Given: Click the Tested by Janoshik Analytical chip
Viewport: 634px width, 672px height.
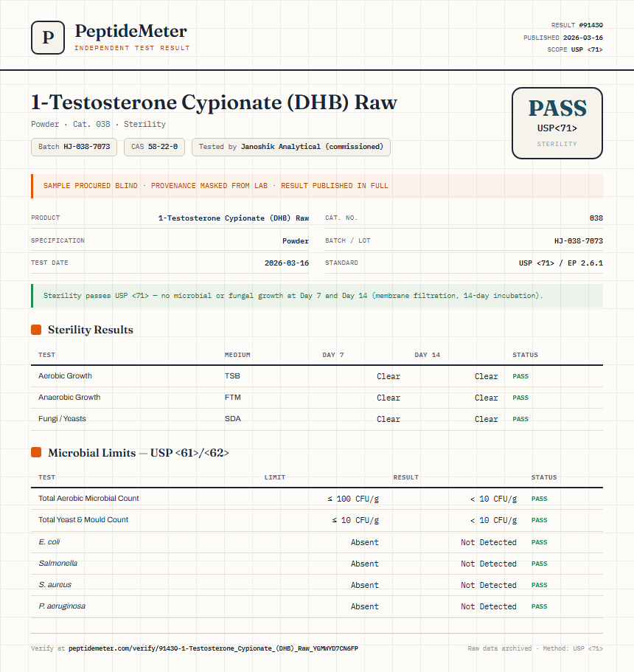Looking at the screenshot, I should pos(291,147).
